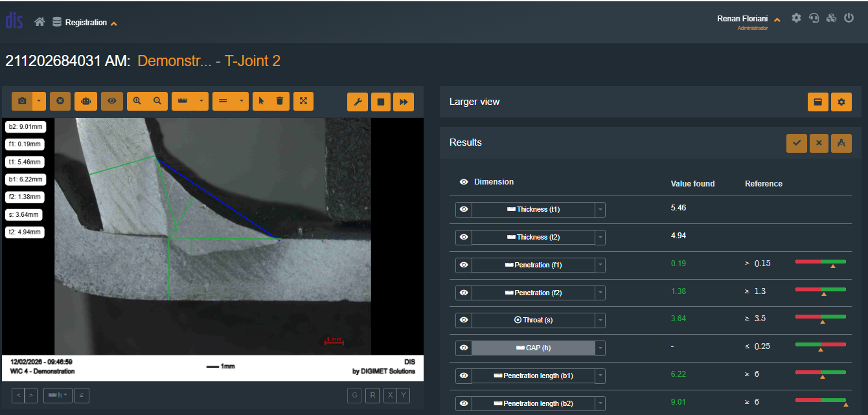The height and width of the screenshot is (415, 868).
Task: Toggle visibility of Thickness (t1) row
Action: (x=464, y=210)
